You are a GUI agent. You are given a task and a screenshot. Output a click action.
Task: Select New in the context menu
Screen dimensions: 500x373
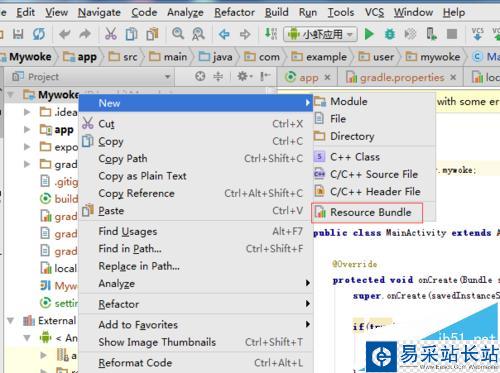click(x=196, y=103)
